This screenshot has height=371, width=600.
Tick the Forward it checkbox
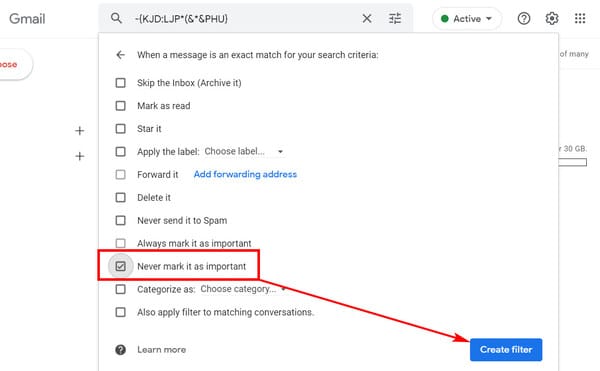121,174
